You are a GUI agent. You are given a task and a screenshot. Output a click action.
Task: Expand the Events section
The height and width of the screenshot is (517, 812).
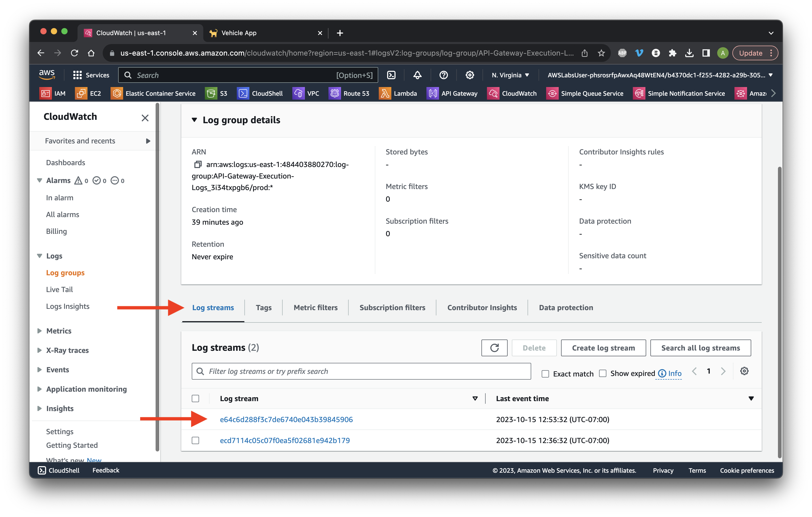[40, 369]
